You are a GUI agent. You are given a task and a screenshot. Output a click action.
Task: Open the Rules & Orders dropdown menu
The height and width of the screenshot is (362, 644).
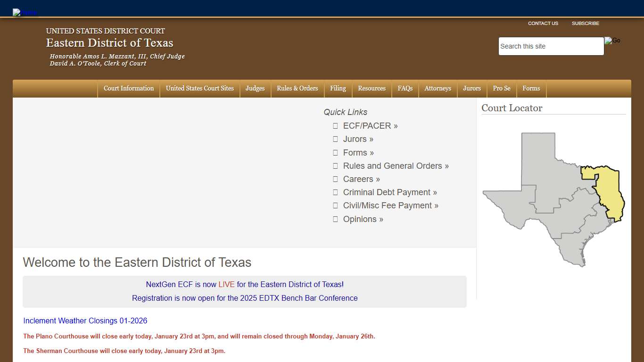[x=297, y=89]
